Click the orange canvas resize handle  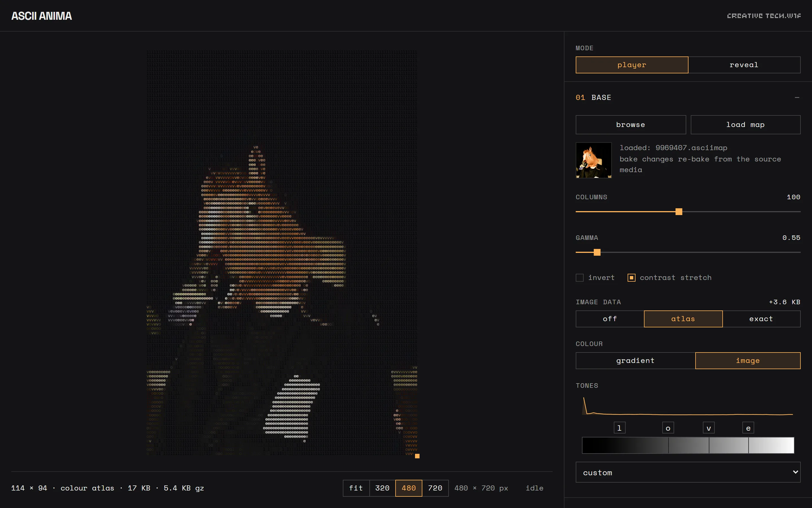point(417,456)
